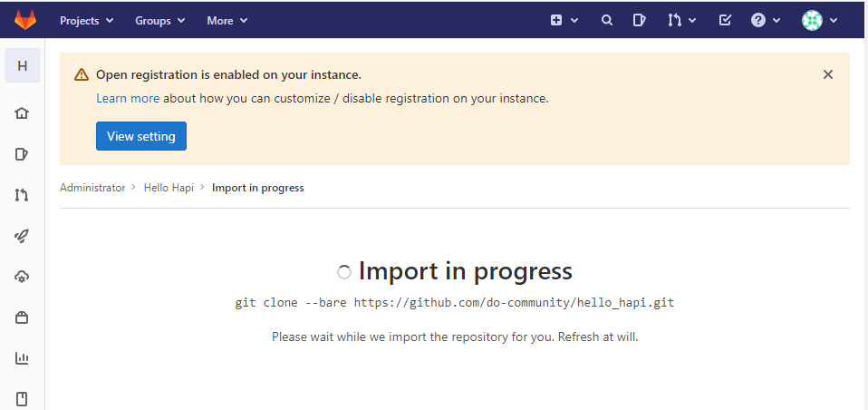Open Project overview home icon in sidebar

point(22,113)
